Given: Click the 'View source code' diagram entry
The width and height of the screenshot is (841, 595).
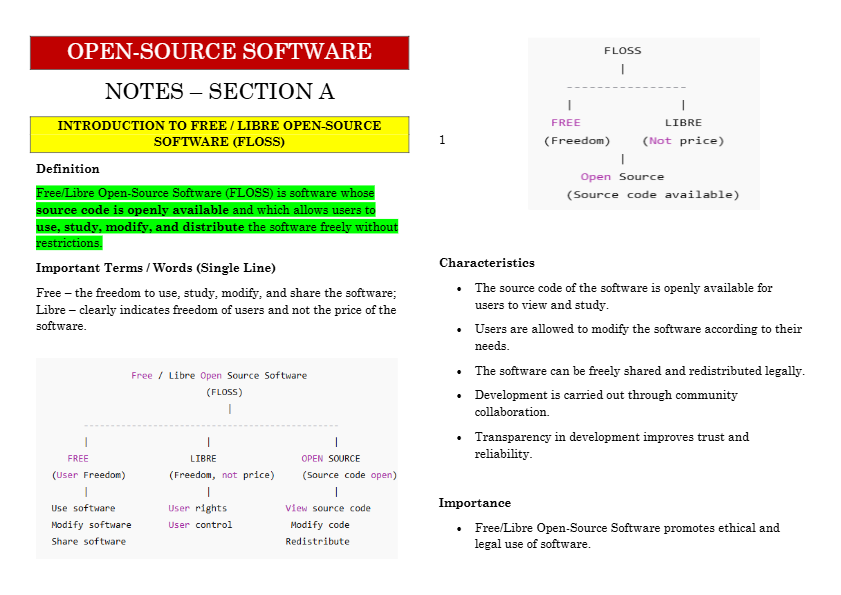Looking at the screenshot, I should pos(328,508).
